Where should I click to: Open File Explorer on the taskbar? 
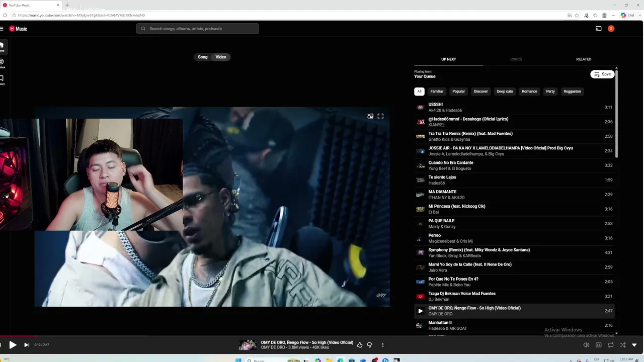(329, 360)
